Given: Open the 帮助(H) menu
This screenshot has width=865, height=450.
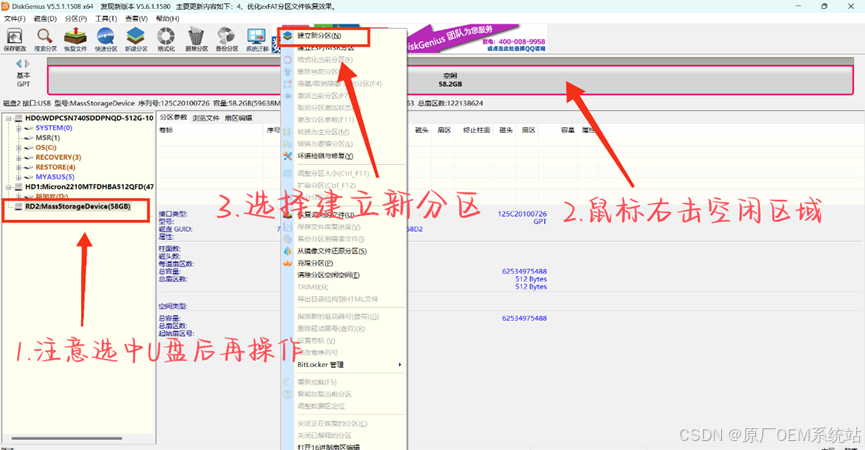Looking at the screenshot, I should click(x=167, y=19).
